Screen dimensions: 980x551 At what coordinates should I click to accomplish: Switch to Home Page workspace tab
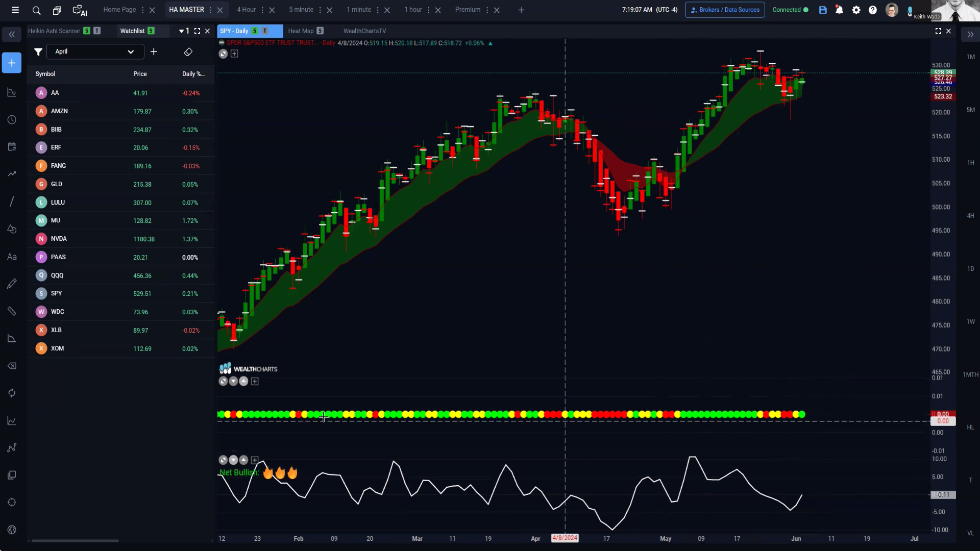pyautogui.click(x=119, y=10)
